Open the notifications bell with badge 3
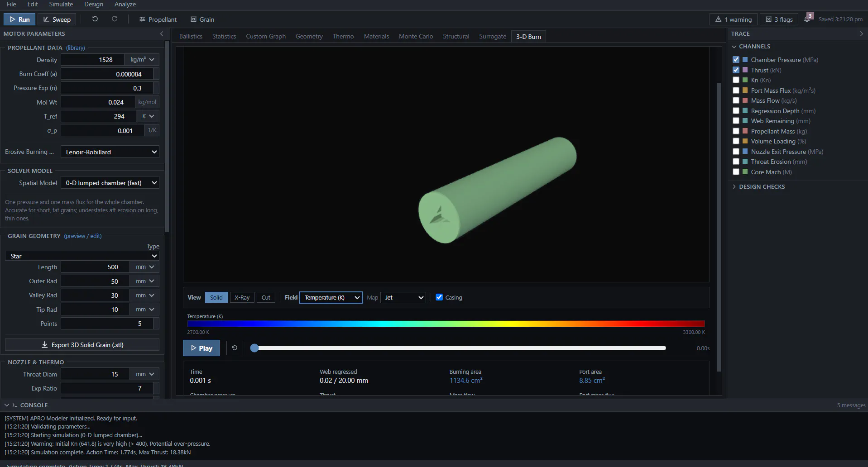The width and height of the screenshot is (868, 467). 807,19
